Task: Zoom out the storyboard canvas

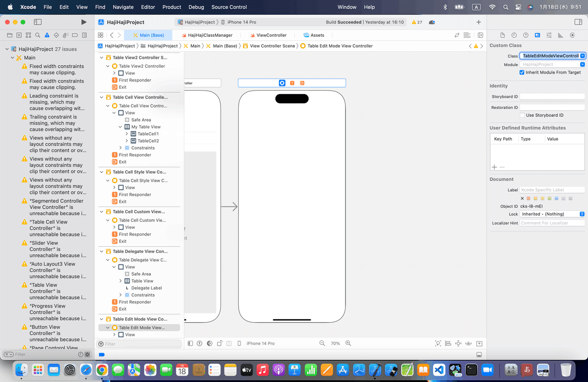Action: point(322,343)
